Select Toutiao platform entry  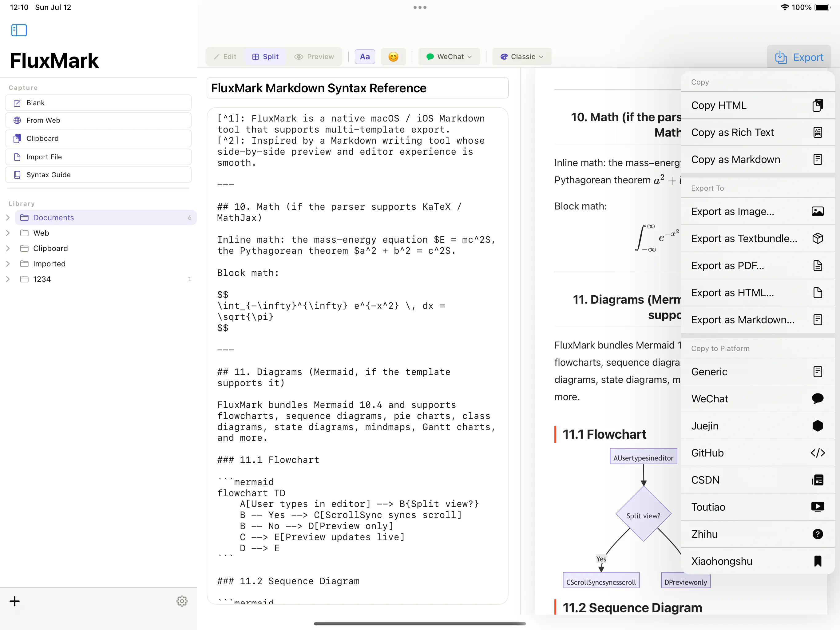[x=758, y=507]
